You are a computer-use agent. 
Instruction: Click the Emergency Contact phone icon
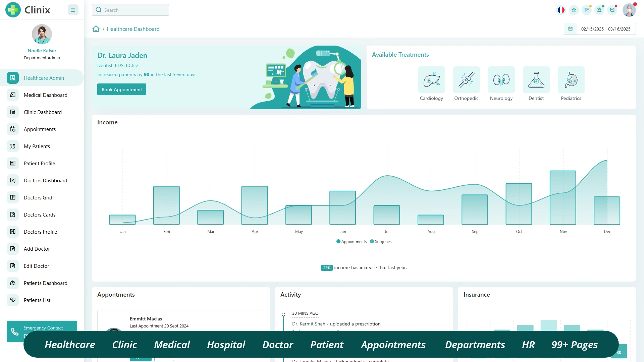[15, 331]
